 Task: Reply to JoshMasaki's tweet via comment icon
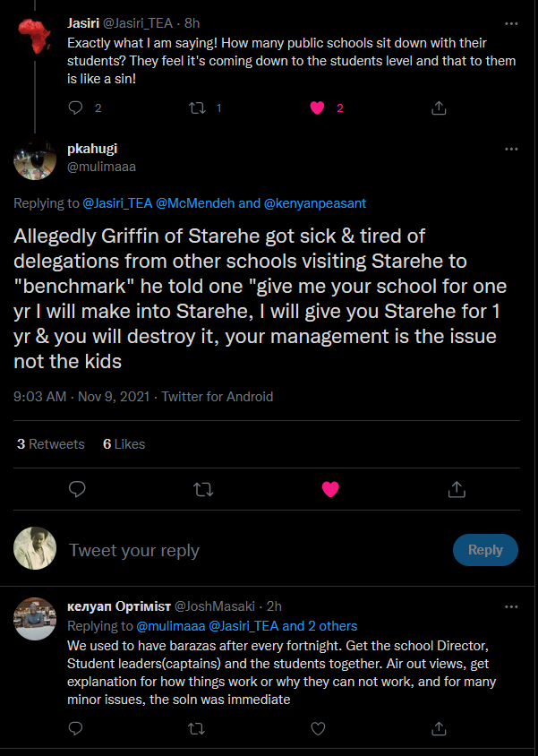77,729
